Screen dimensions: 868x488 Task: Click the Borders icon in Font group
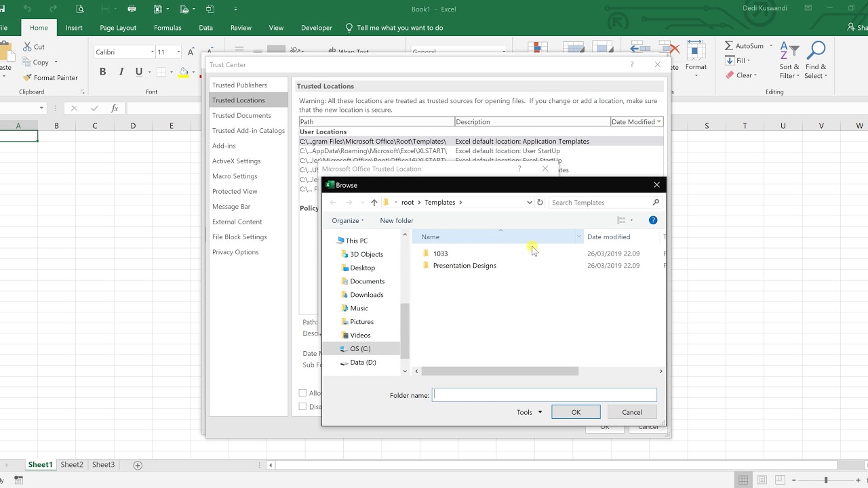(161, 72)
